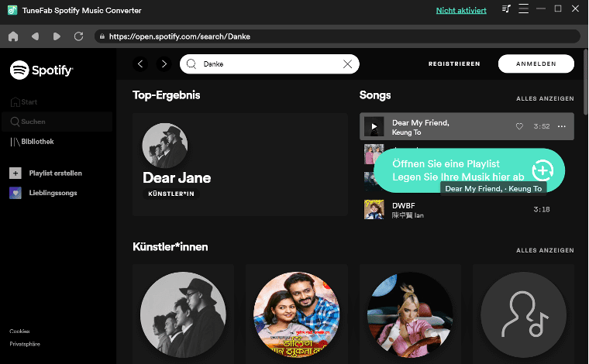The width and height of the screenshot is (589, 364).
Task: Click the DWBF album cover
Action: [374, 209]
